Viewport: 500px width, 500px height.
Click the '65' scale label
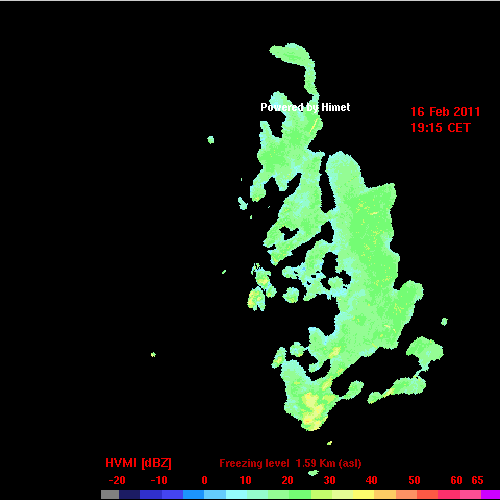pos(477,480)
